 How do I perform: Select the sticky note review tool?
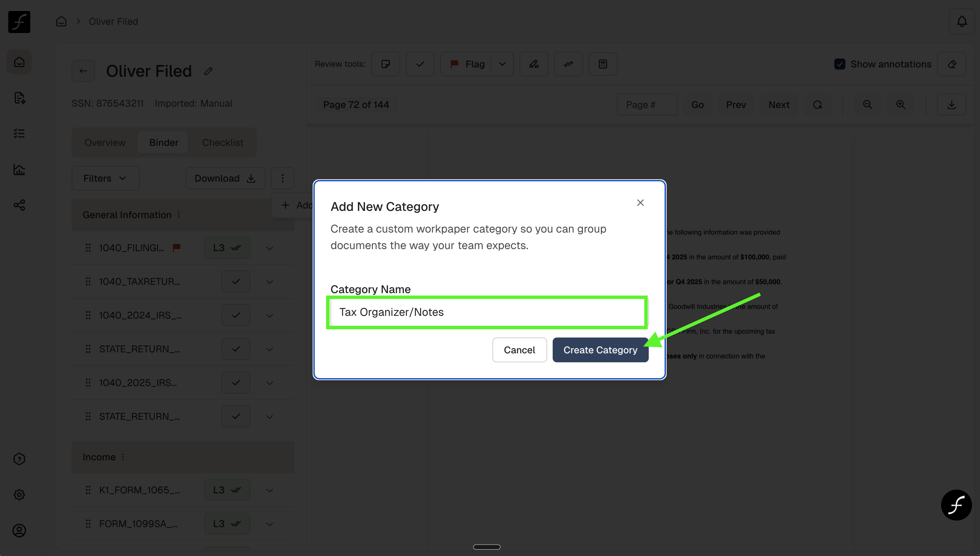click(x=386, y=64)
